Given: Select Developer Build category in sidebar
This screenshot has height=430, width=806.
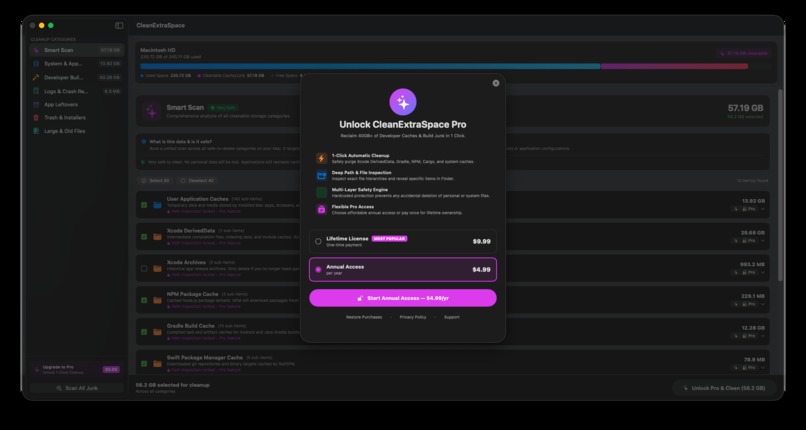Looking at the screenshot, I should pos(77,77).
